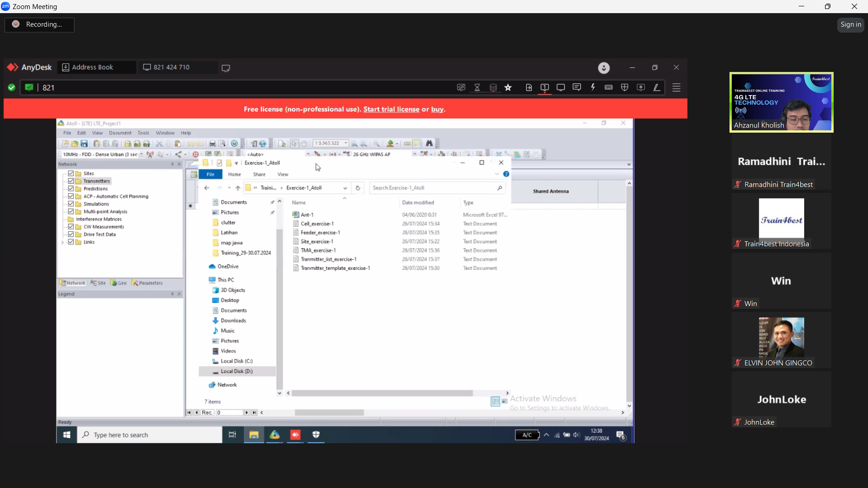Select the AnyDesk whiteboard pen tool
Screen dimensions: 868x488
(656, 87)
